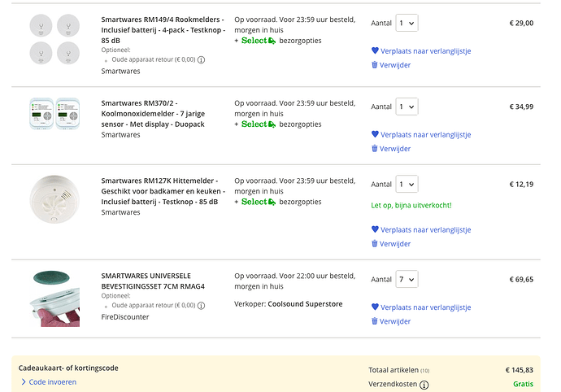Click trash icon for RM127K Hittemelder
561x392 pixels.
pyautogui.click(x=374, y=243)
